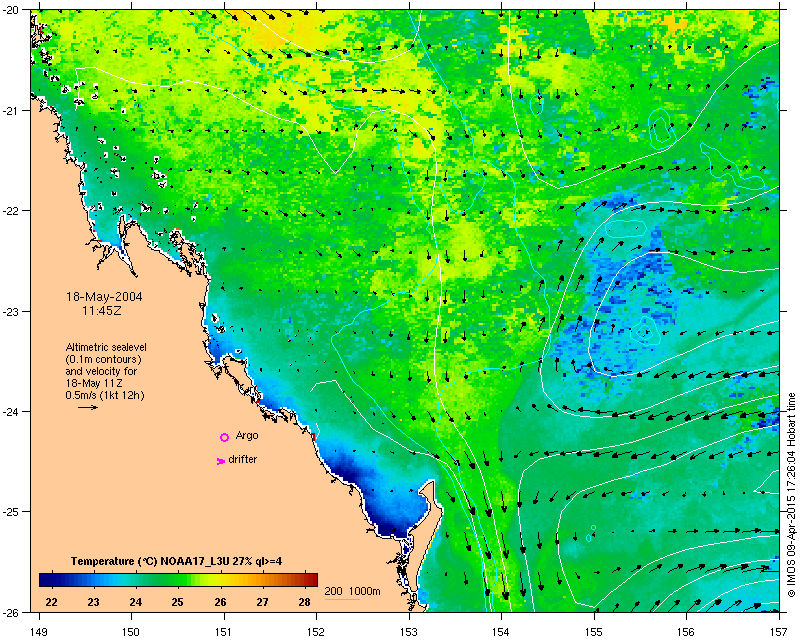This screenshot has height=640, width=800.
Task: Click color bar tick label 26
Action: [x=220, y=602]
